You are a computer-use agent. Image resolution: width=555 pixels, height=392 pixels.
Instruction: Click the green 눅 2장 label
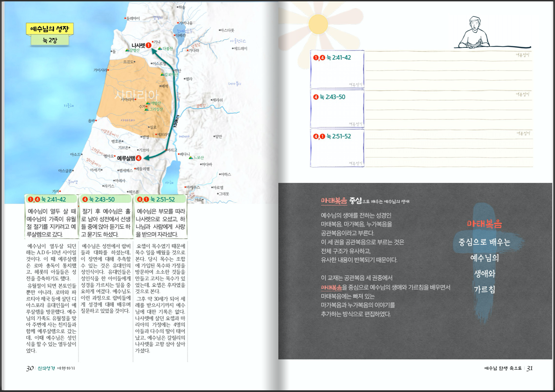[50, 40]
